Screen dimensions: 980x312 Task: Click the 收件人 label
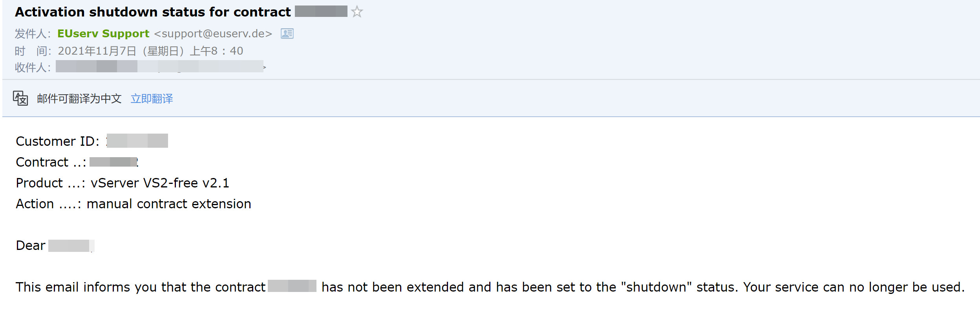(x=32, y=68)
